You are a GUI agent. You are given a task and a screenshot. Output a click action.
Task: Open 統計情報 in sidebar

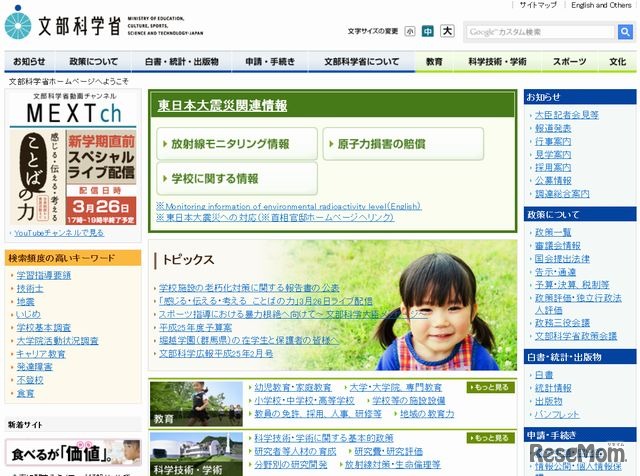[x=553, y=388]
